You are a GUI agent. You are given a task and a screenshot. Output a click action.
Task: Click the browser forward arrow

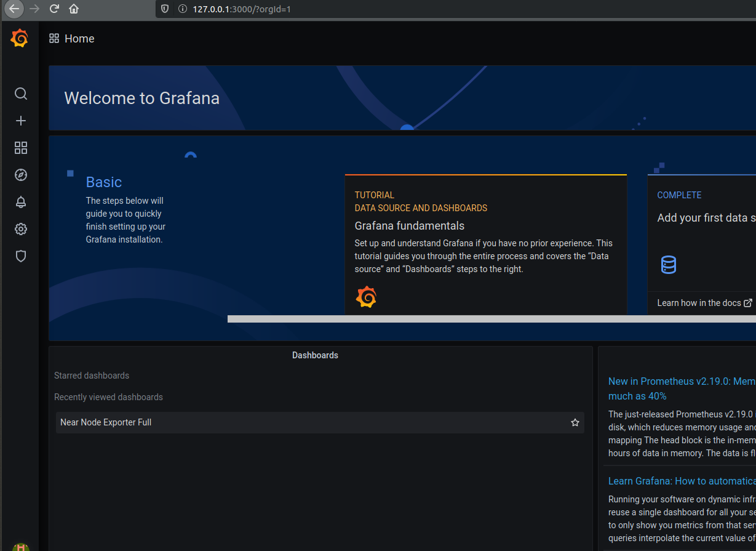pos(34,9)
